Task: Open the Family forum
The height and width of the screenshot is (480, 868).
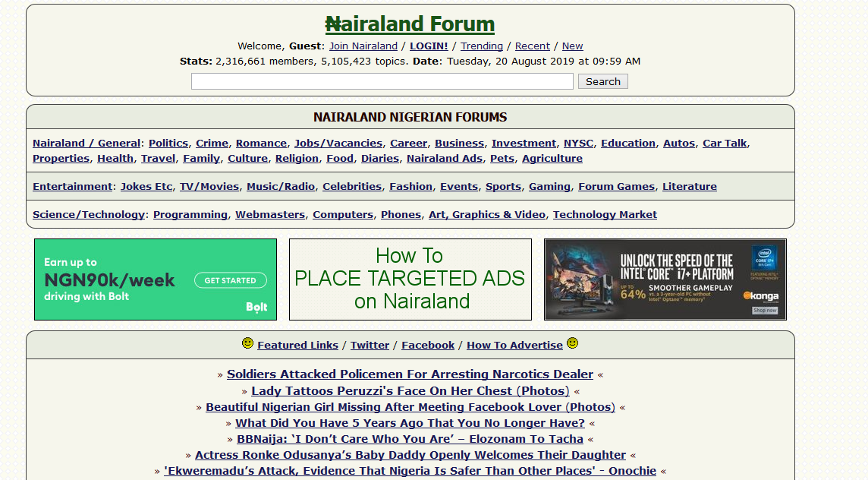Action: tap(202, 159)
